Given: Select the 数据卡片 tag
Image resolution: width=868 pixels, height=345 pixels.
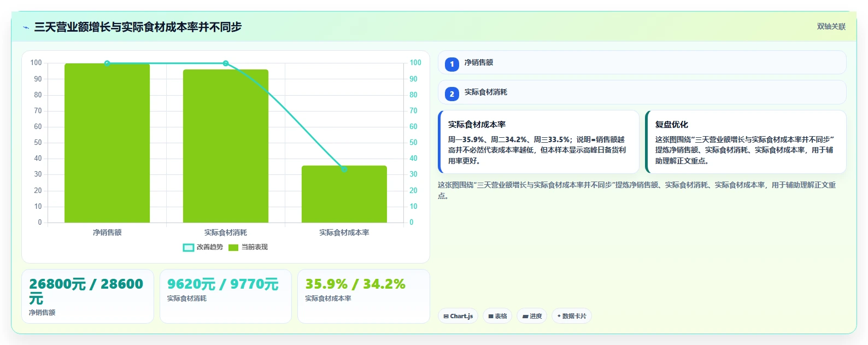Looking at the screenshot, I should (x=572, y=316).
